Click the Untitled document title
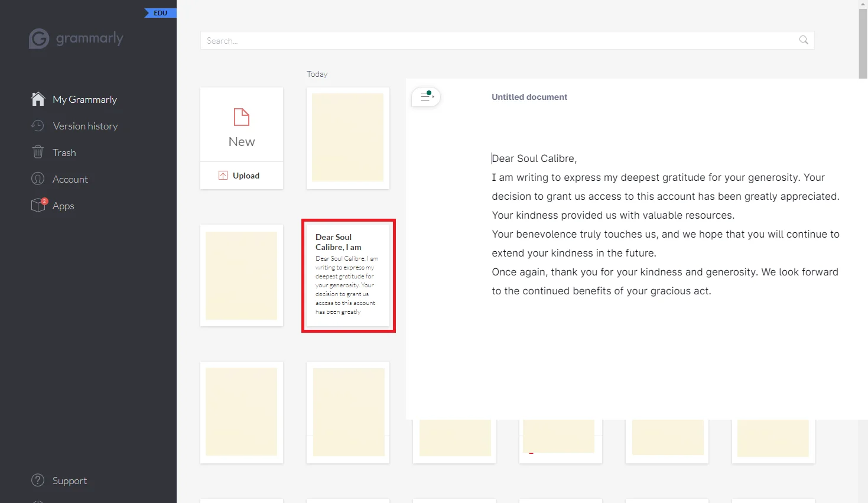Viewport: 868px width, 503px height. tap(529, 97)
